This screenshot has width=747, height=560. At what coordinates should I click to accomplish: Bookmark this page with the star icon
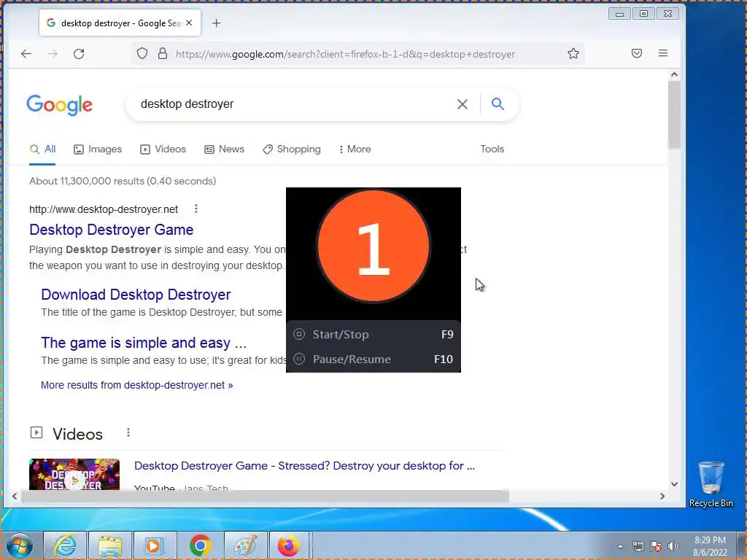573,53
